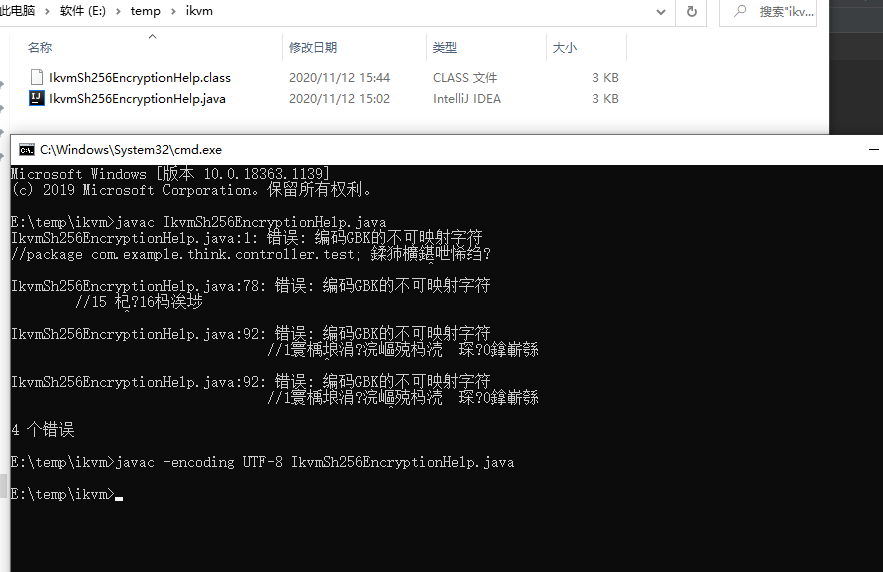
Task: Go to temp folder in breadcrumb
Action: coord(145,11)
